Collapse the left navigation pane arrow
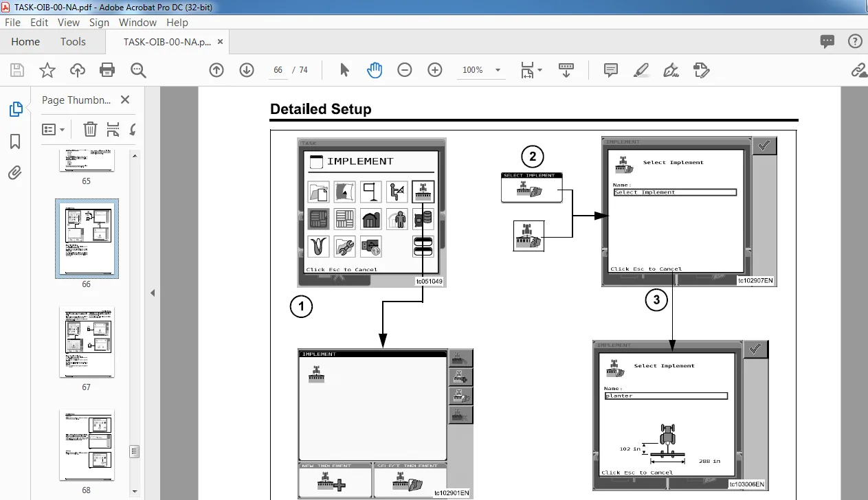Viewport: 868px width, 500px height. pos(153,293)
